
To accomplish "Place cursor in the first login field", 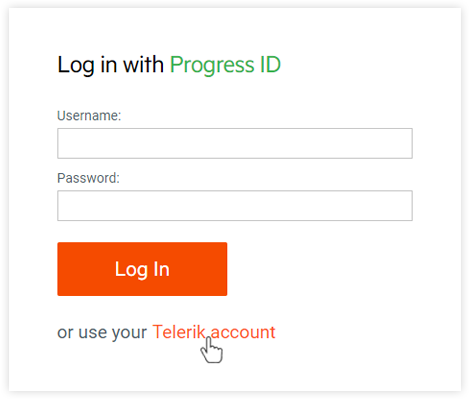I will click(235, 143).
